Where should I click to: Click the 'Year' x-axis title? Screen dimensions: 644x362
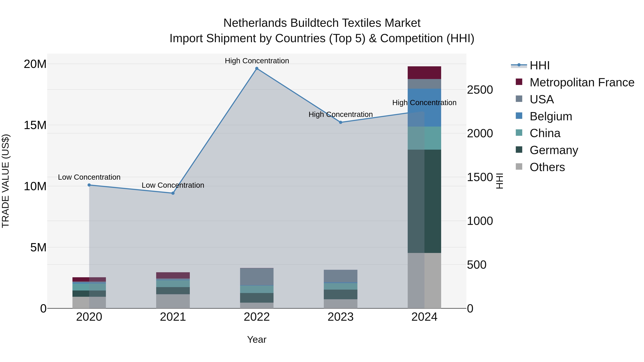257,339
